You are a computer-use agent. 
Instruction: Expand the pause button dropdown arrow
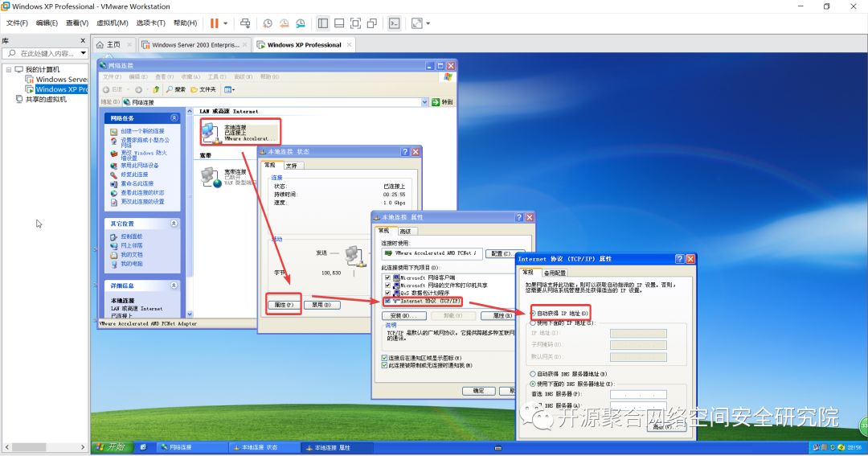tap(225, 23)
